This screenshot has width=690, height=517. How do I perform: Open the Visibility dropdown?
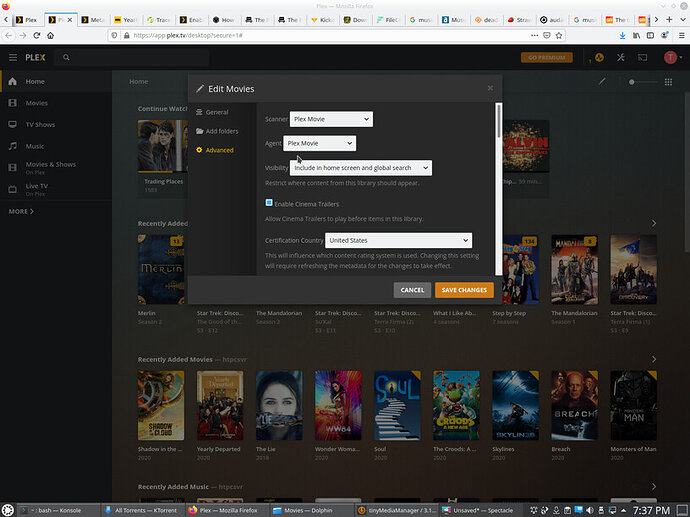tap(361, 168)
